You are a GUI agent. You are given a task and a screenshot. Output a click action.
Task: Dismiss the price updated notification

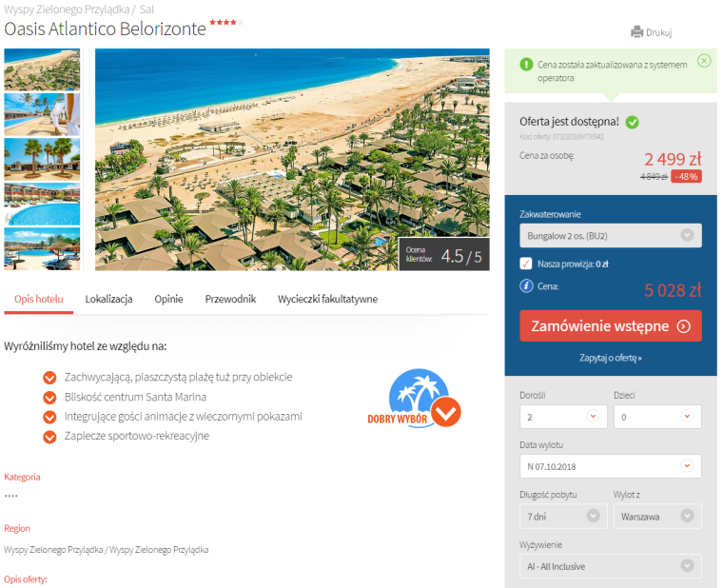[703, 61]
